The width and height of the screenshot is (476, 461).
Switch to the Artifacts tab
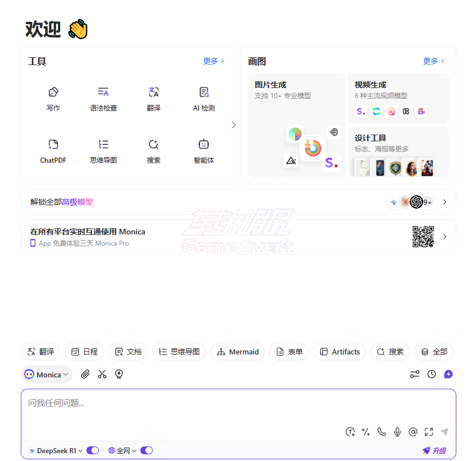340,352
